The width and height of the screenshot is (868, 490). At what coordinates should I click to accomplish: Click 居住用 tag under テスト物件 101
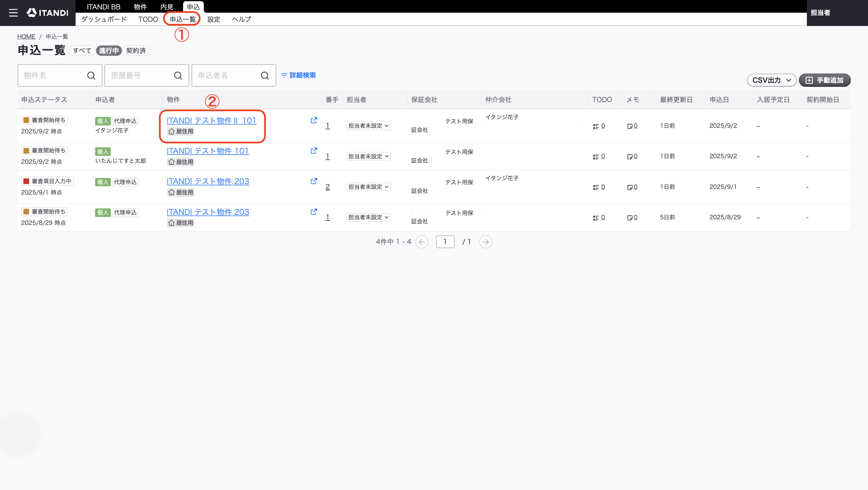181,162
